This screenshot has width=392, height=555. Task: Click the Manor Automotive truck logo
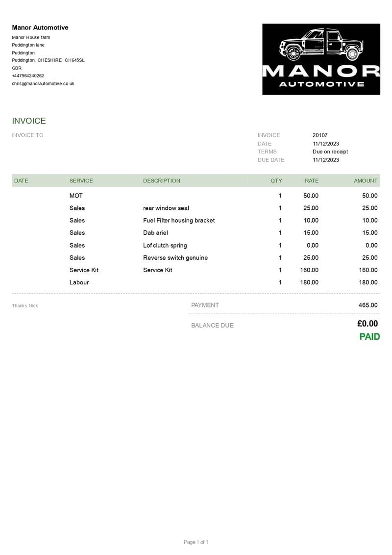(x=321, y=59)
